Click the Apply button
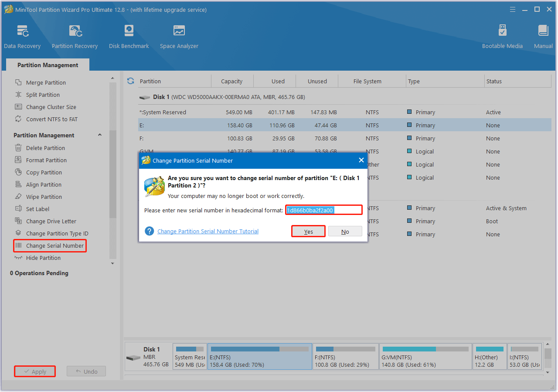 pyautogui.click(x=35, y=372)
